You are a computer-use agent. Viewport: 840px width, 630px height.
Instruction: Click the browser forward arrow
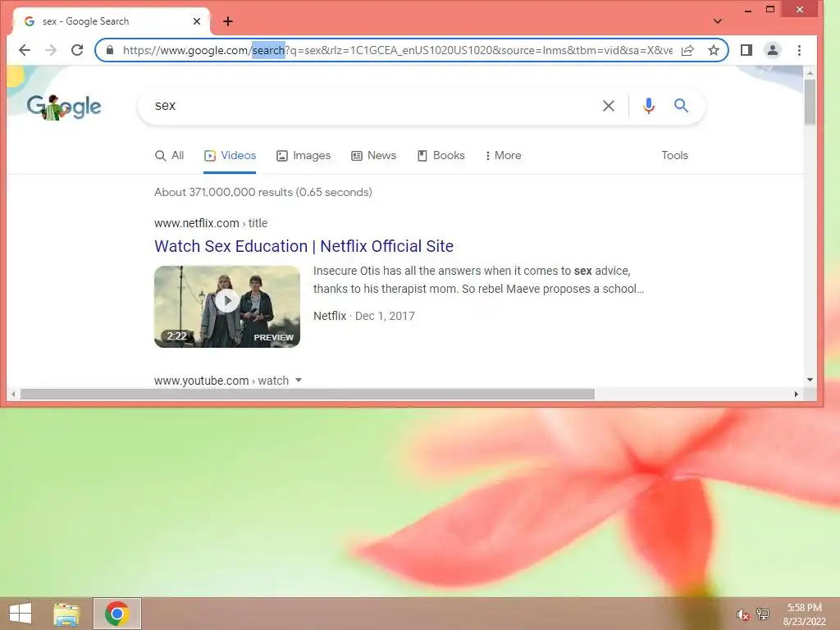51,50
